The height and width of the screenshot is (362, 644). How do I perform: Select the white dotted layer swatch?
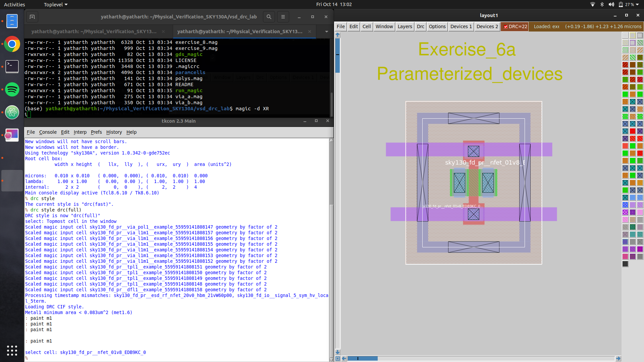point(625,35)
